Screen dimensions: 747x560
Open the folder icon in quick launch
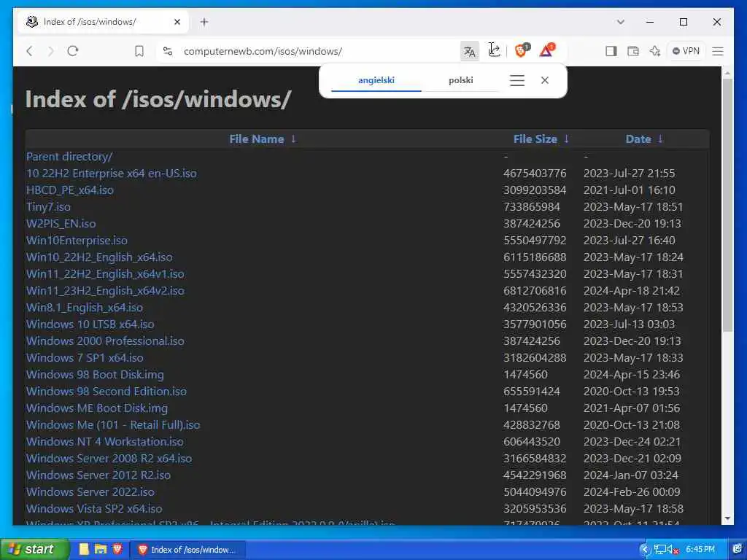[x=101, y=549]
